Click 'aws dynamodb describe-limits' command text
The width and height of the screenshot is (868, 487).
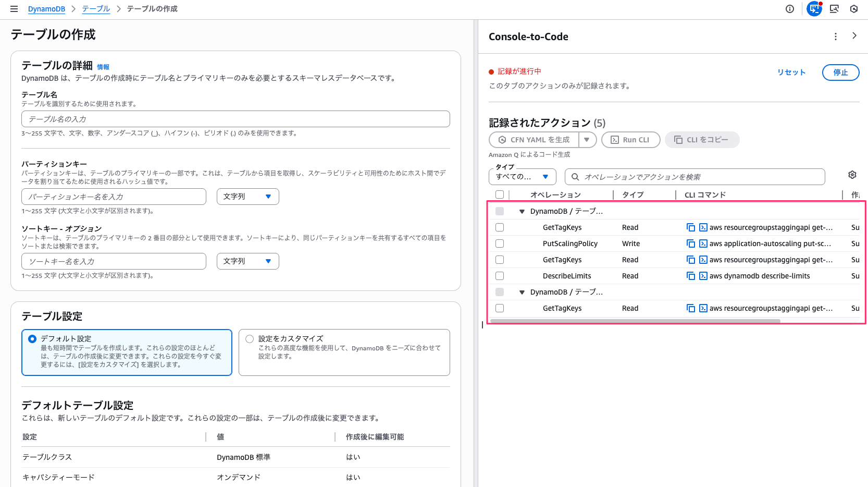click(760, 276)
